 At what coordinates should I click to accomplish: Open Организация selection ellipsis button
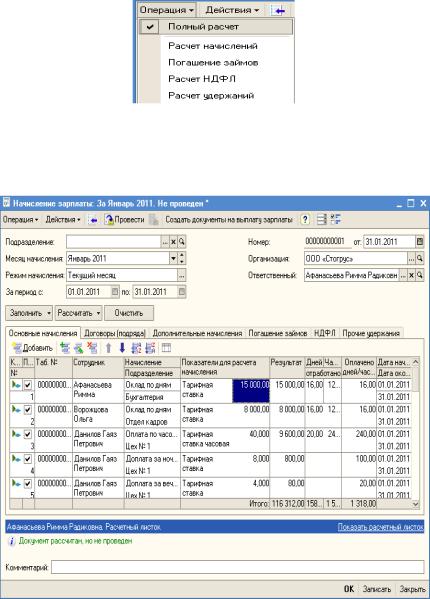click(411, 259)
